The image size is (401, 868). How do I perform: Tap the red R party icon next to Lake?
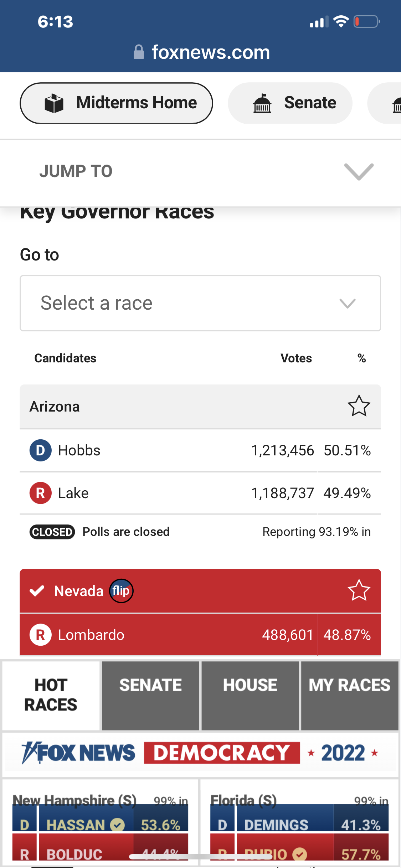point(40,493)
